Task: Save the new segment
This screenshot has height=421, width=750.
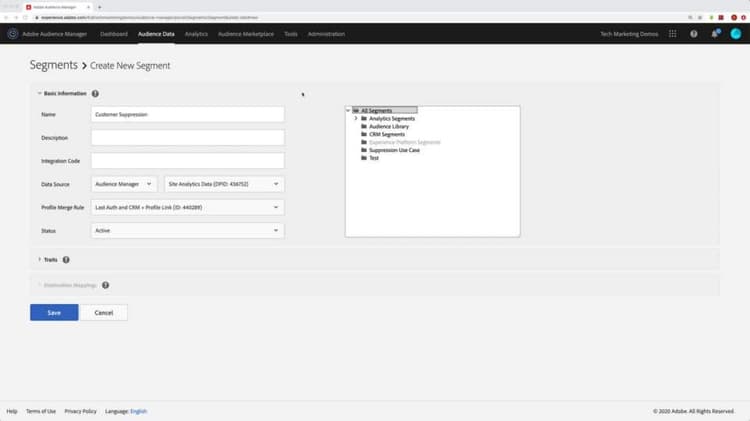Action: tap(54, 312)
